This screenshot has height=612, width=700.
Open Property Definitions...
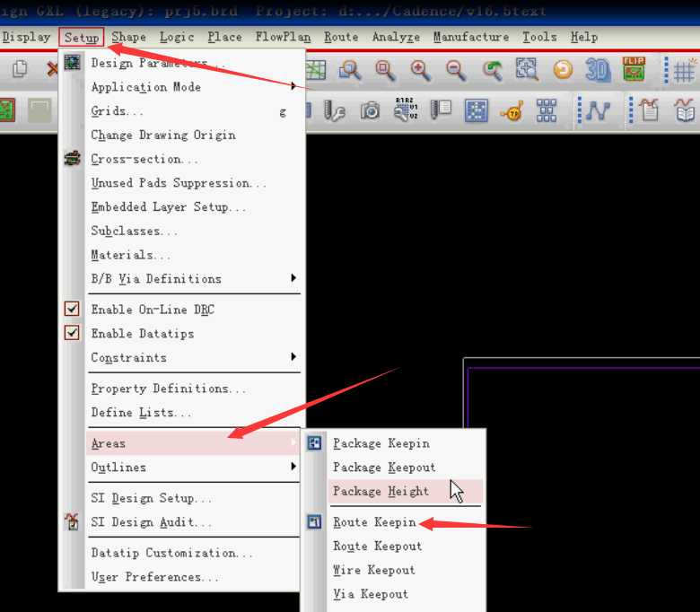coord(193,389)
